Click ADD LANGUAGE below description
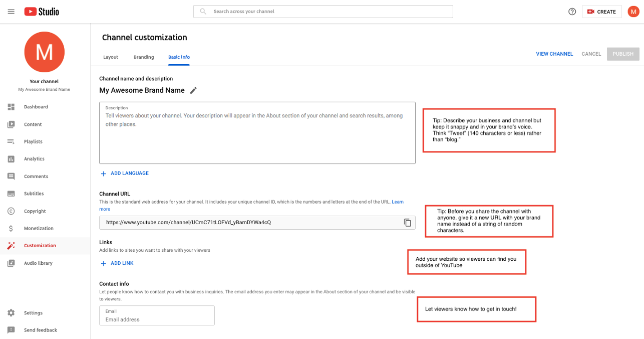 pyautogui.click(x=125, y=174)
